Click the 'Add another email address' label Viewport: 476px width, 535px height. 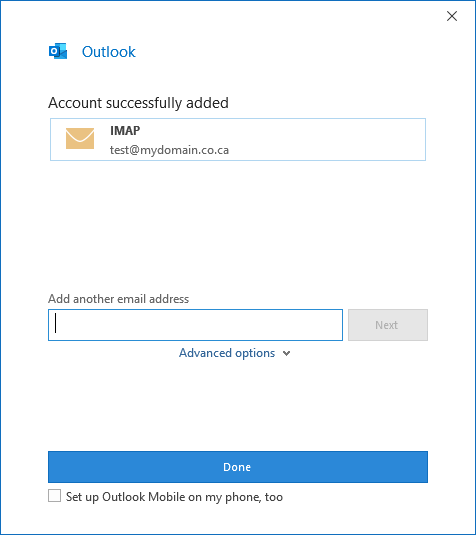coord(118,299)
